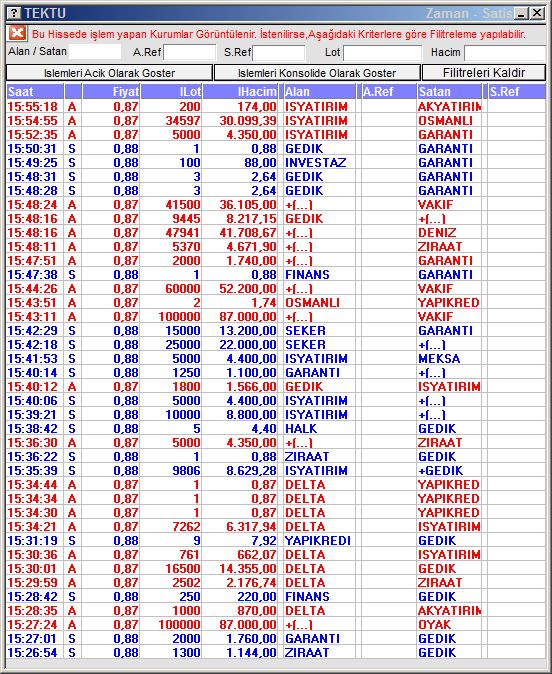Click the Alan column header

[319, 92]
